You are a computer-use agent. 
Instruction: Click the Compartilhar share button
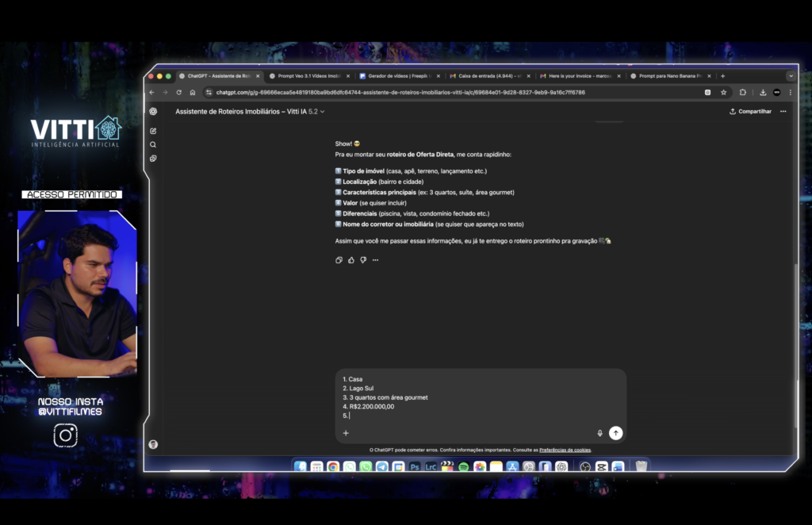(x=750, y=112)
